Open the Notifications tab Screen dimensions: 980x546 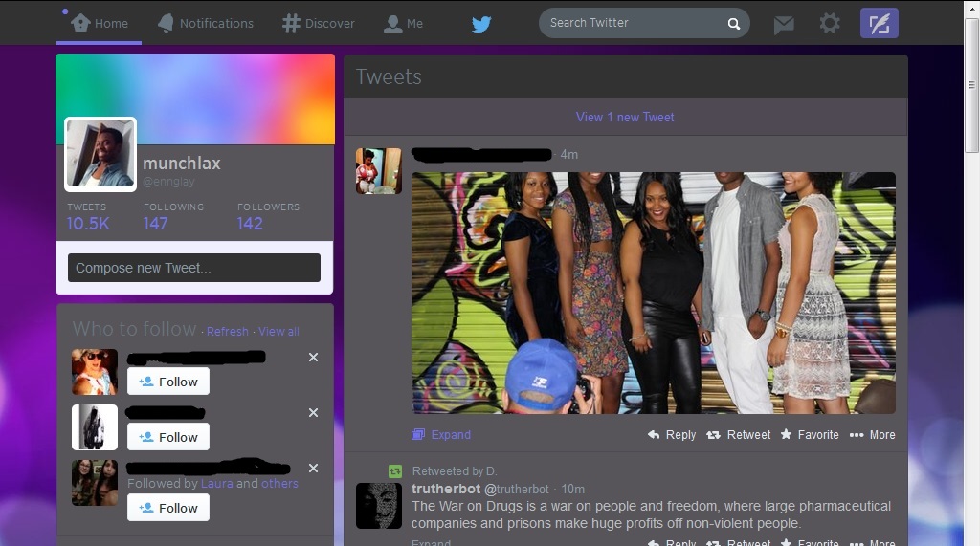[206, 23]
